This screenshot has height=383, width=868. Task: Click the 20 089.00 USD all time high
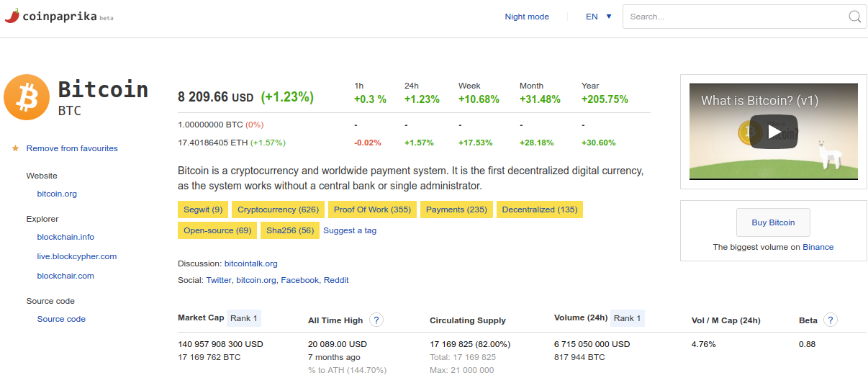tap(338, 344)
